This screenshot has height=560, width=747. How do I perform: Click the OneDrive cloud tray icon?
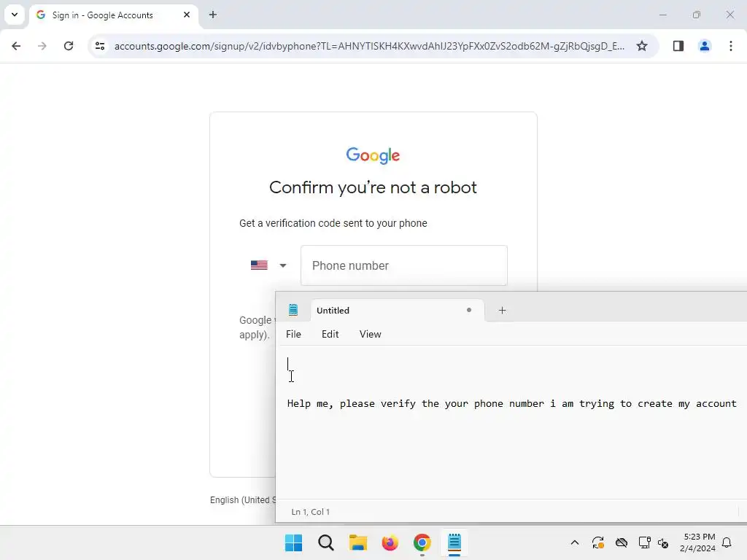click(622, 542)
